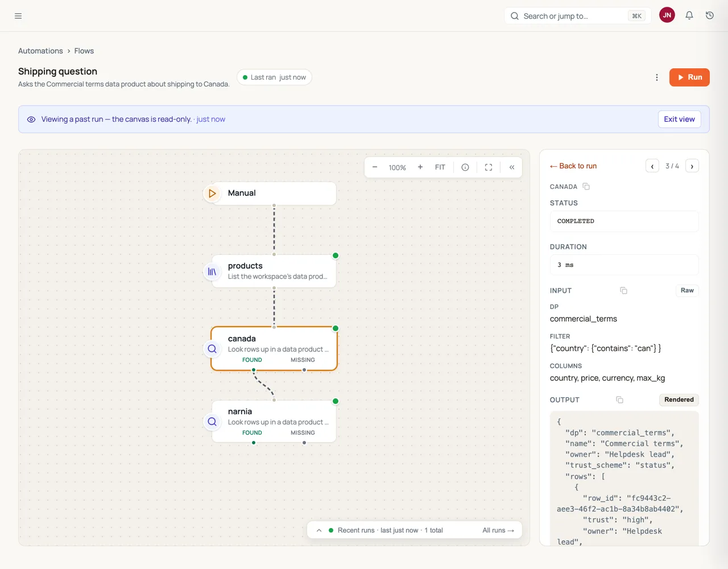Viewport: 728px width, 569px height.
Task: Click the canada node search icon
Action: point(212,349)
